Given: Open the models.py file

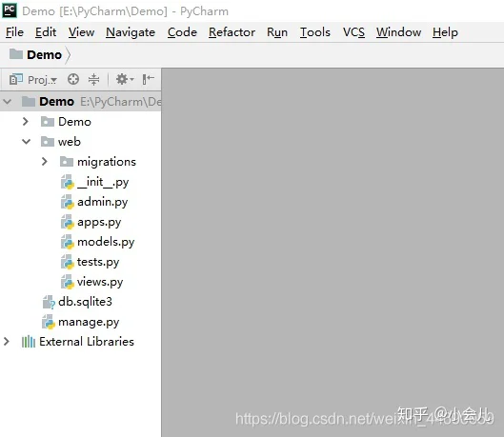Looking at the screenshot, I should tap(98, 242).
